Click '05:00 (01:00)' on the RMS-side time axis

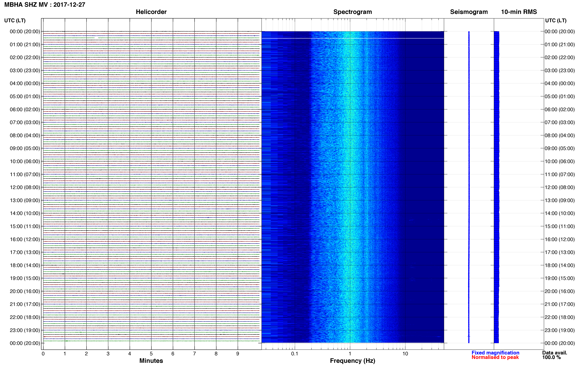click(560, 96)
